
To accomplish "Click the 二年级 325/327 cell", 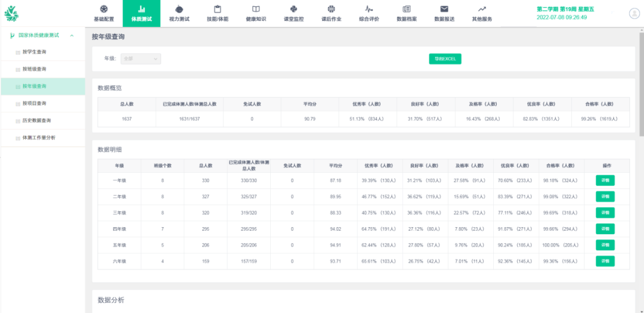I will coord(249,197).
